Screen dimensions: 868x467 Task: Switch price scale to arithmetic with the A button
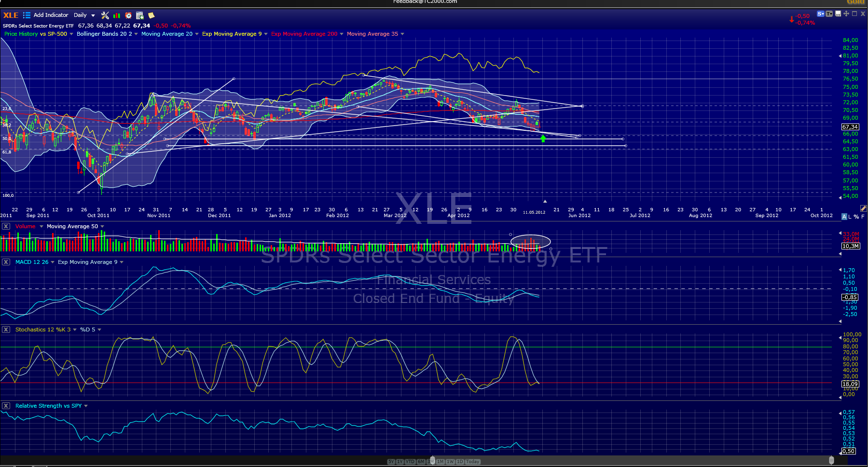[x=844, y=217]
